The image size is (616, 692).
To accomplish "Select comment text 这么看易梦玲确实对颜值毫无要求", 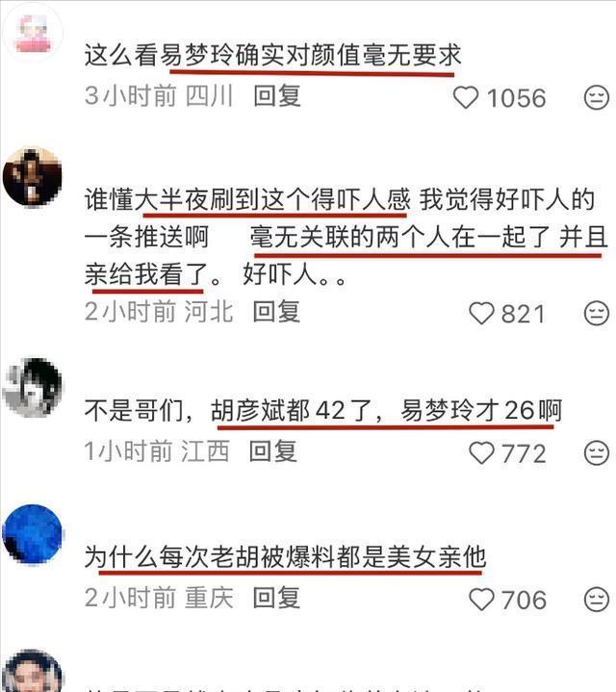I will point(272,56).
